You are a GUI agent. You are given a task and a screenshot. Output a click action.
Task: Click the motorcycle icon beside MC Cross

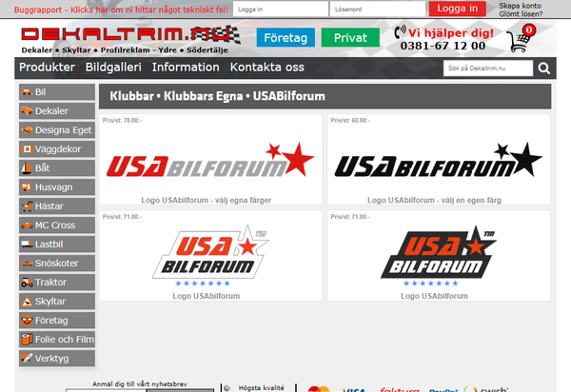click(x=27, y=225)
